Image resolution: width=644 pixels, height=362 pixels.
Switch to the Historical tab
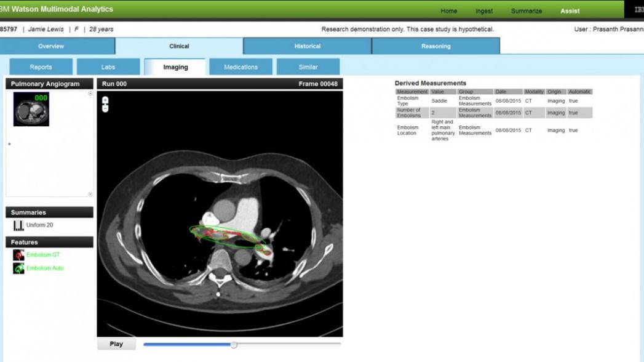click(x=307, y=46)
